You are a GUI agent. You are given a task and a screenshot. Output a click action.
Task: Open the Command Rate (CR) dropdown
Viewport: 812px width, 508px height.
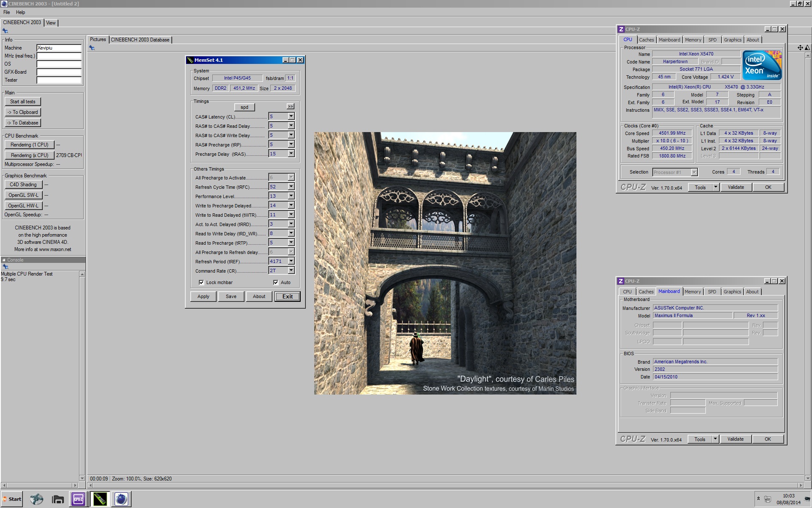291,271
